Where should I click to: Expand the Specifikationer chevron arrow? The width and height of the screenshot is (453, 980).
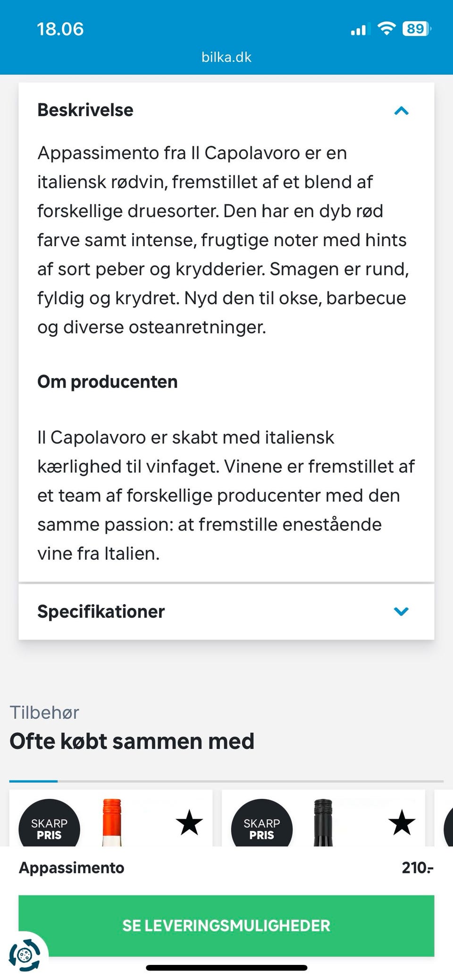click(401, 612)
